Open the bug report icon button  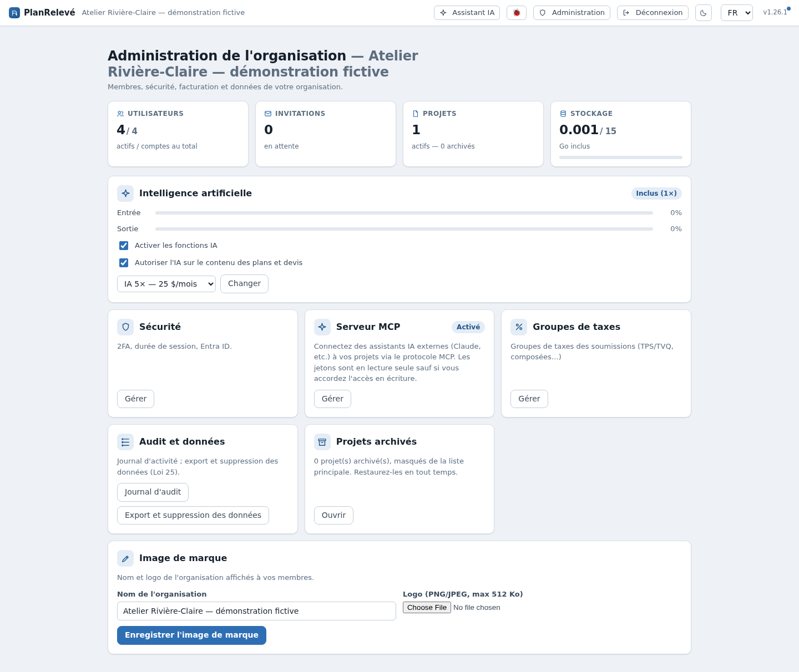[517, 13]
